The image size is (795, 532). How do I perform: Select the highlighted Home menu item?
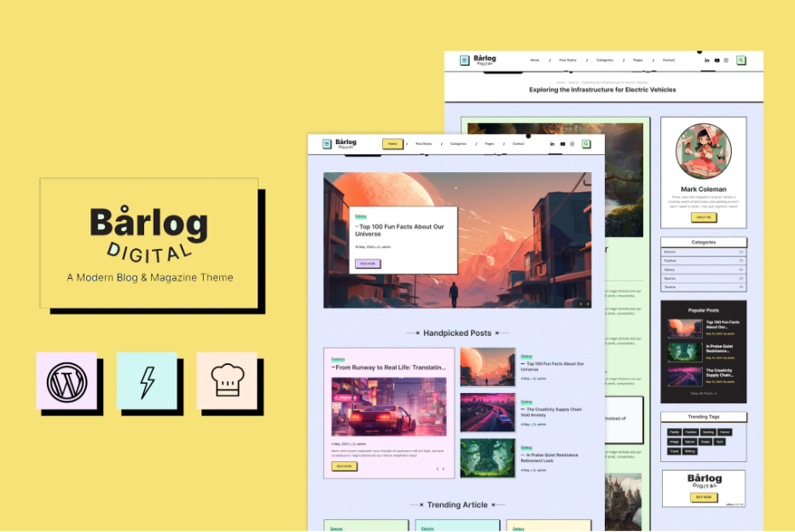392,144
